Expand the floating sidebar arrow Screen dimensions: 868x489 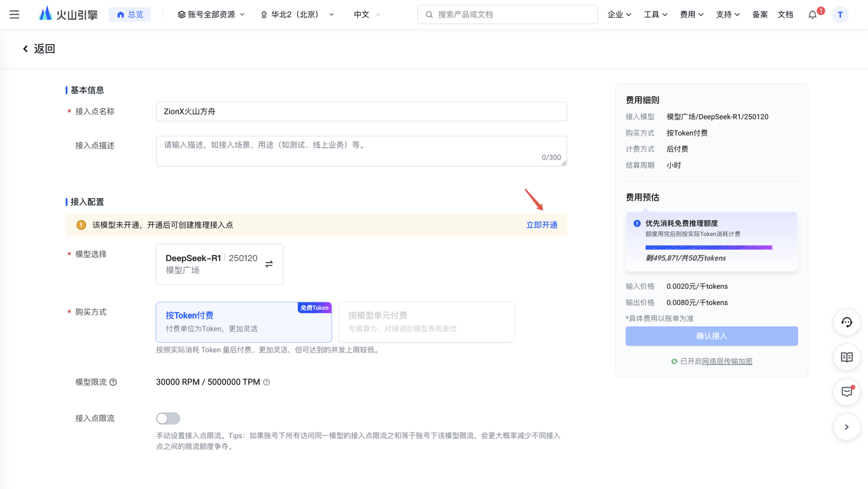point(846,427)
